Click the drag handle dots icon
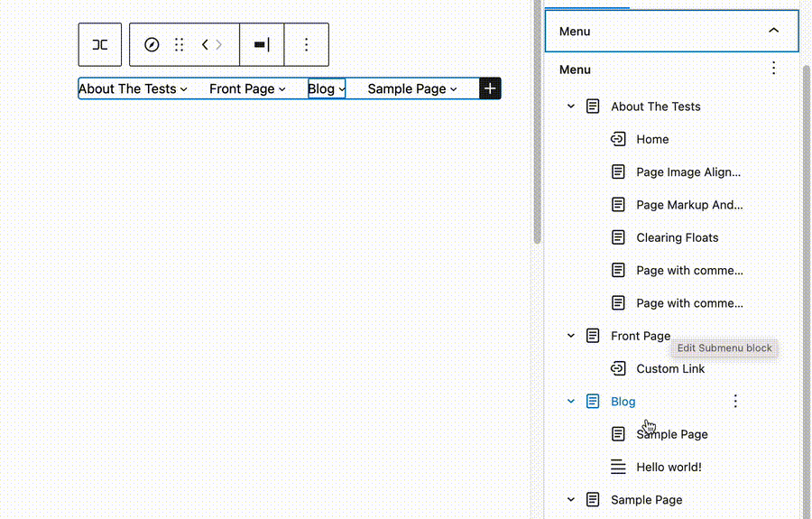This screenshot has height=519, width=812. [x=180, y=44]
